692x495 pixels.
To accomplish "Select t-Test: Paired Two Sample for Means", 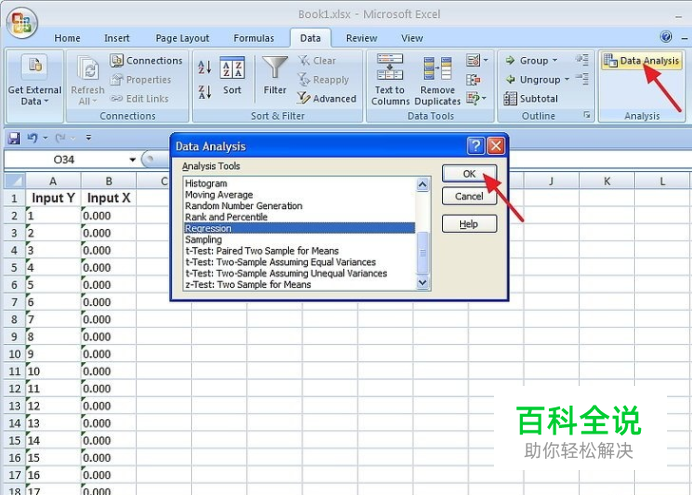I will (299, 251).
